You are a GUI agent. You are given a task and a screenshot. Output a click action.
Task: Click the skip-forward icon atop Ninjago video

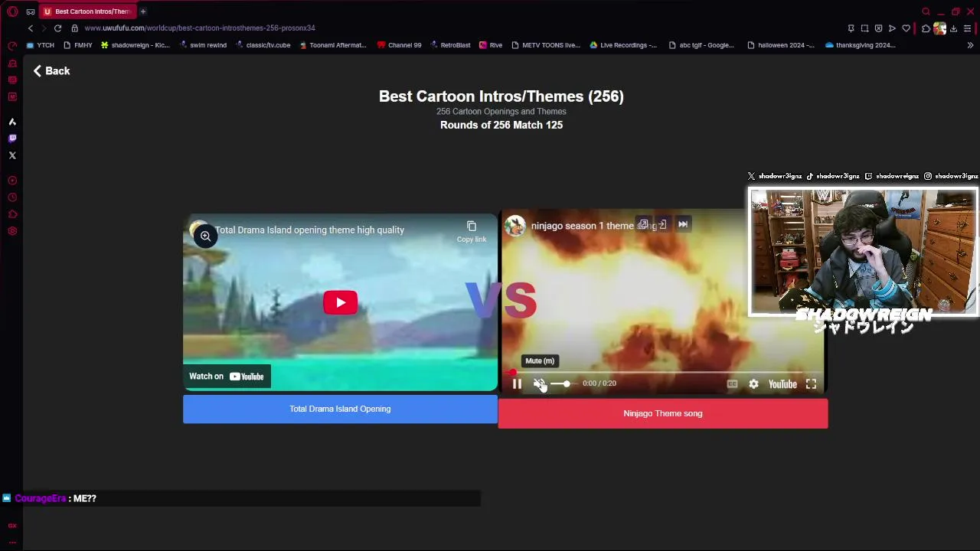pos(683,224)
